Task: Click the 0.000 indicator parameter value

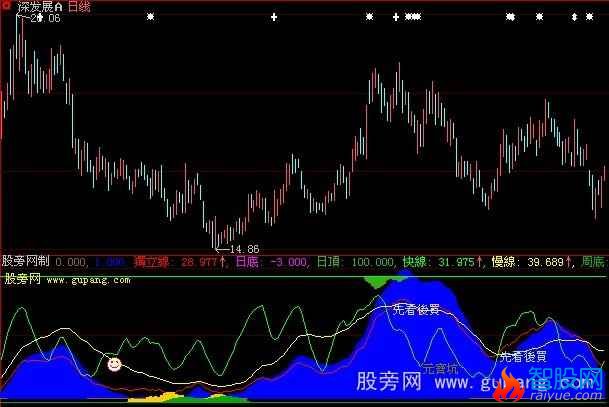Action: click(x=70, y=263)
